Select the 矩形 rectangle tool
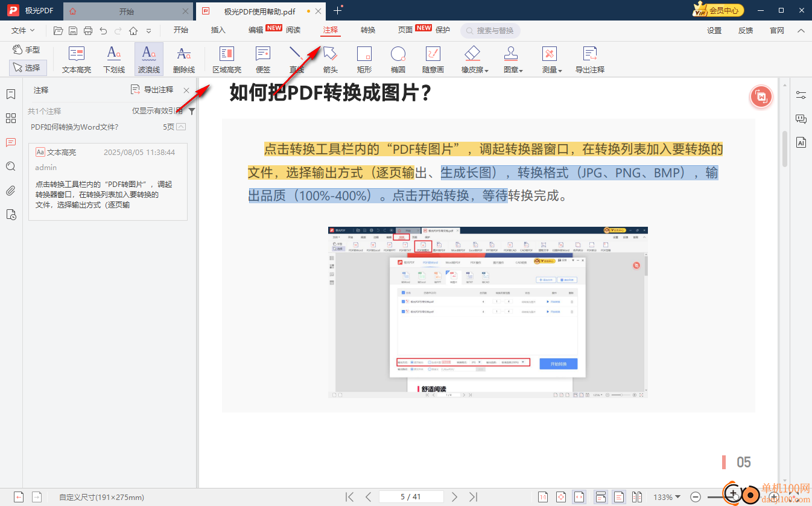 coord(364,60)
